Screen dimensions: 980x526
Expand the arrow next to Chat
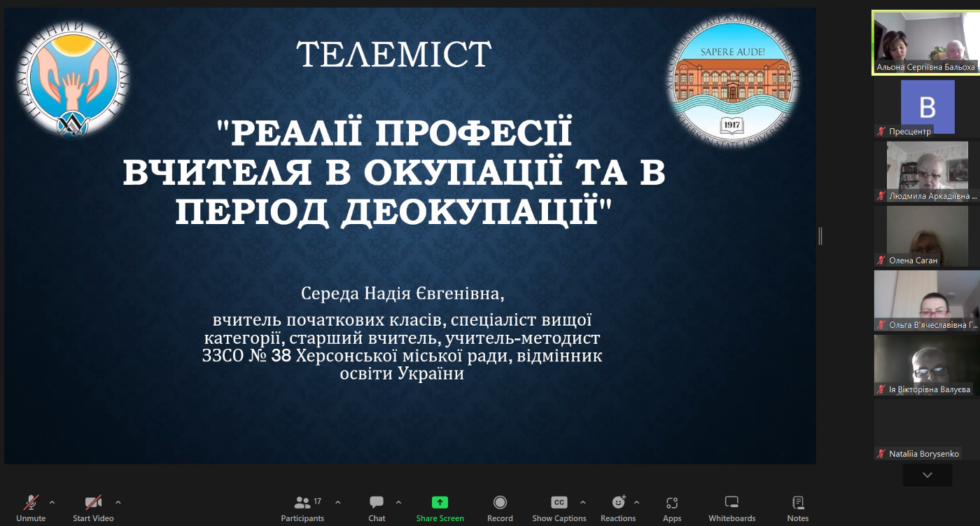(x=398, y=502)
